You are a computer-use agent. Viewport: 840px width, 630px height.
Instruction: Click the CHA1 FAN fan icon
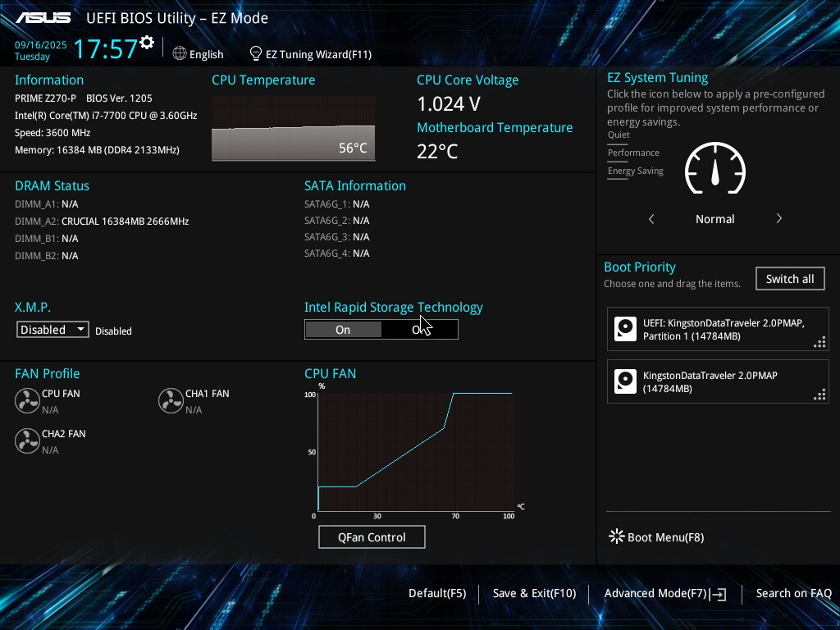pyautogui.click(x=171, y=400)
